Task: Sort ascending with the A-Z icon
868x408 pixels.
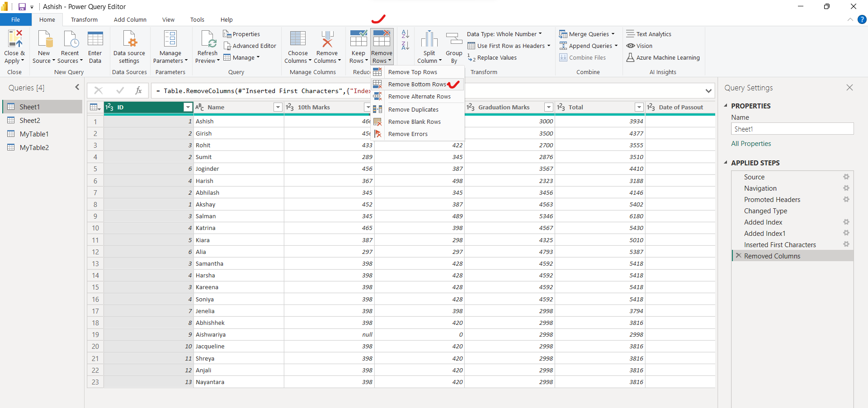Action: click(x=406, y=34)
